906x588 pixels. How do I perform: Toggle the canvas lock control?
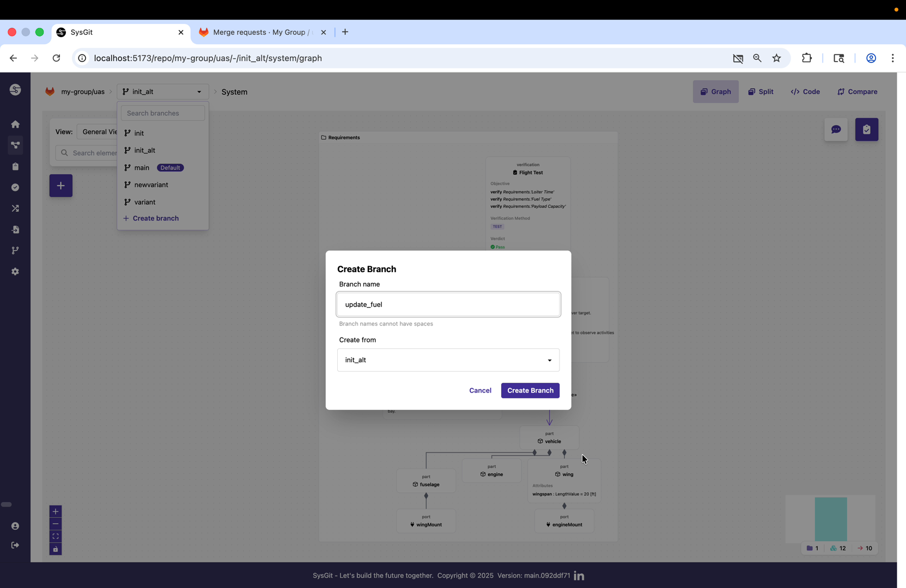click(55, 549)
